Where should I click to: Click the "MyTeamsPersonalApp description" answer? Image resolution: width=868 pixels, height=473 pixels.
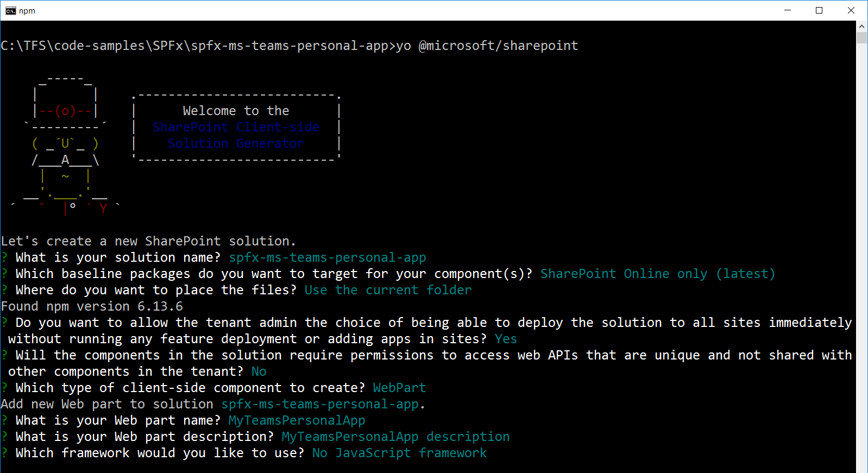click(395, 437)
